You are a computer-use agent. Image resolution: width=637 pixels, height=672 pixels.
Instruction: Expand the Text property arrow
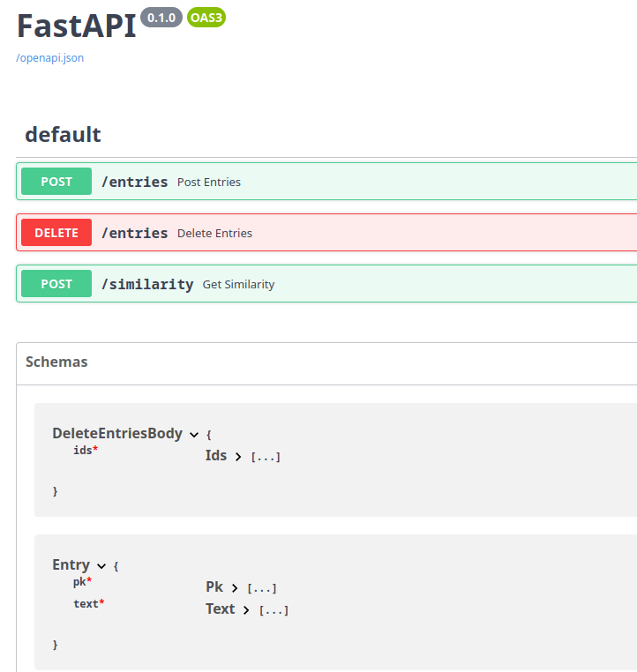coord(246,610)
